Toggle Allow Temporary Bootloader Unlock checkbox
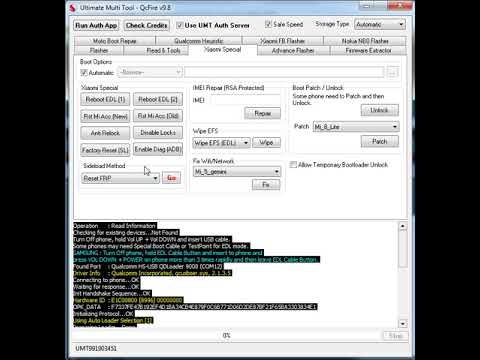Screen dimensions: 480x360 click(x=293, y=165)
